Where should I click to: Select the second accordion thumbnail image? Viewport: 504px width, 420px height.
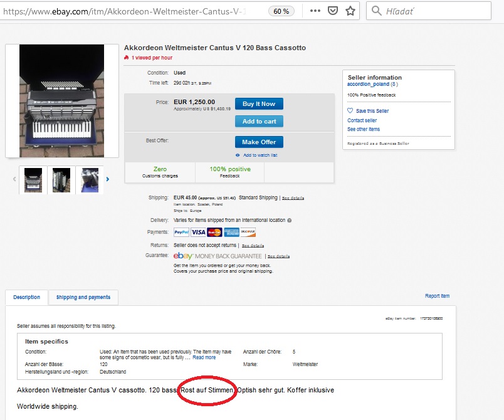tap(61, 180)
